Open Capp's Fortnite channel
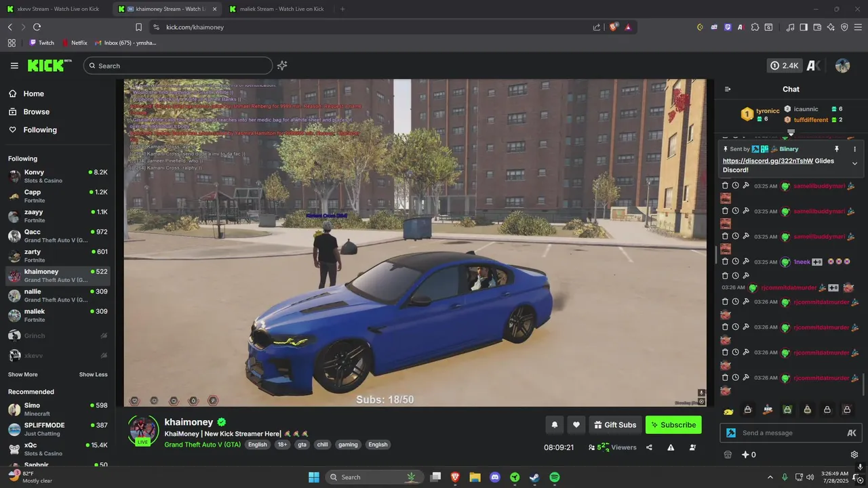 pyautogui.click(x=58, y=196)
